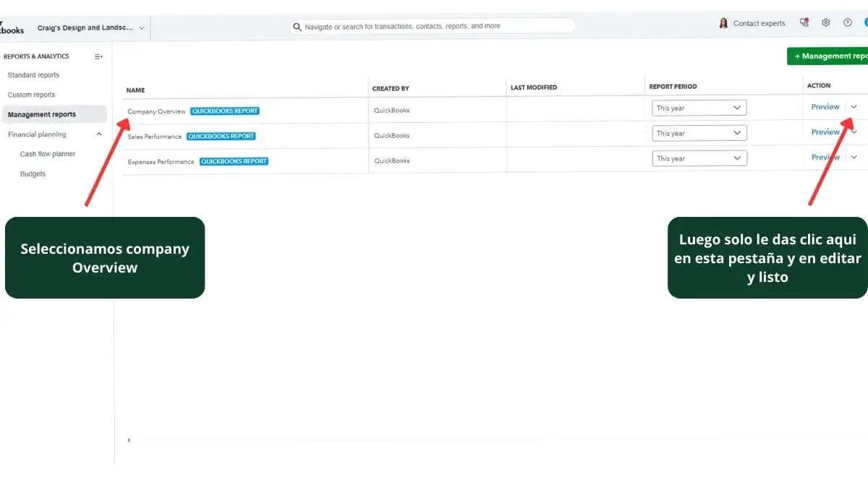868x488 pixels.
Task: Open company switcher Craig's Design and Landscaping dropdown
Action: click(x=90, y=28)
